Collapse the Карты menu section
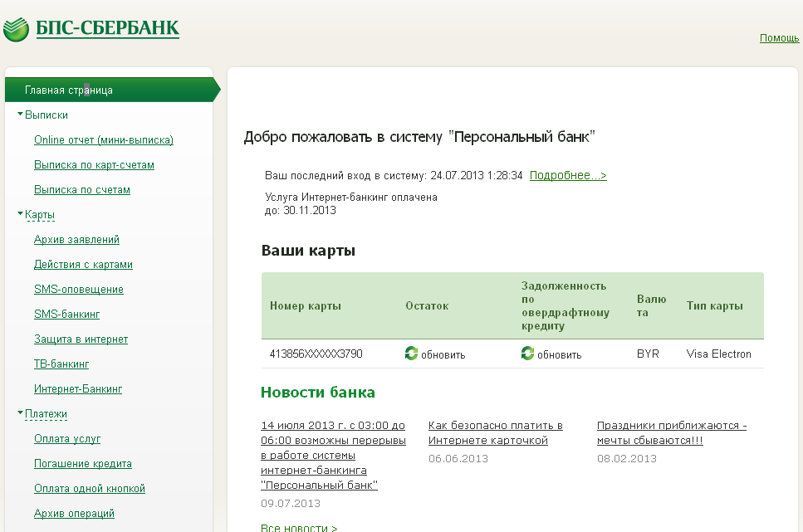Screen dimensions: 803x532 tap(21, 214)
